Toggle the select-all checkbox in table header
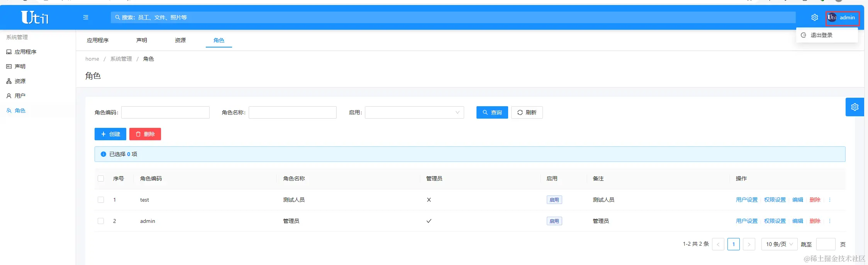This screenshot has height=265, width=868. pyautogui.click(x=101, y=178)
